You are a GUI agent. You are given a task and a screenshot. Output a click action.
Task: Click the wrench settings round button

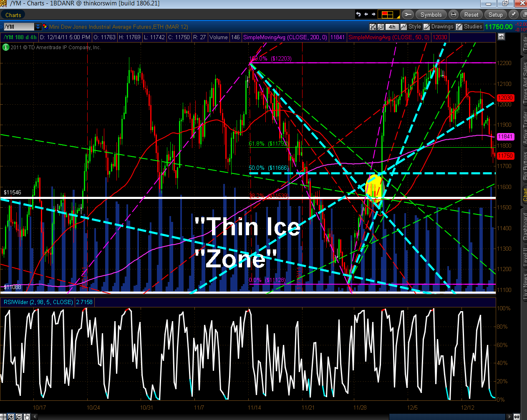pyautogui.click(x=408, y=15)
